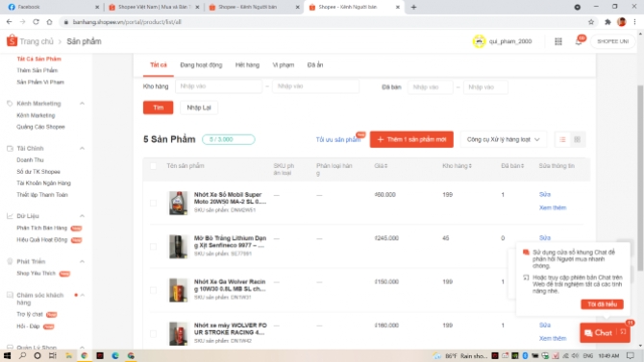
Task: Open the browser home page
Action: point(49,22)
